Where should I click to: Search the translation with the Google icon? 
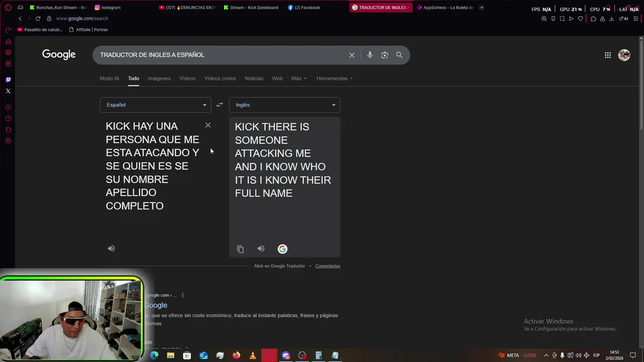pyautogui.click(x=282, y=249)
